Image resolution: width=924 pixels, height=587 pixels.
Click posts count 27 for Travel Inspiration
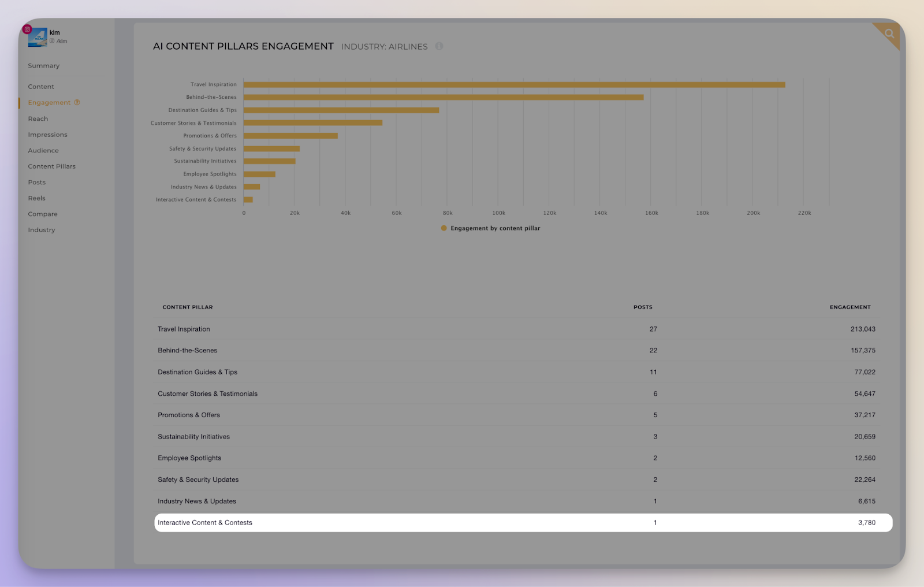tap(653, 329)
